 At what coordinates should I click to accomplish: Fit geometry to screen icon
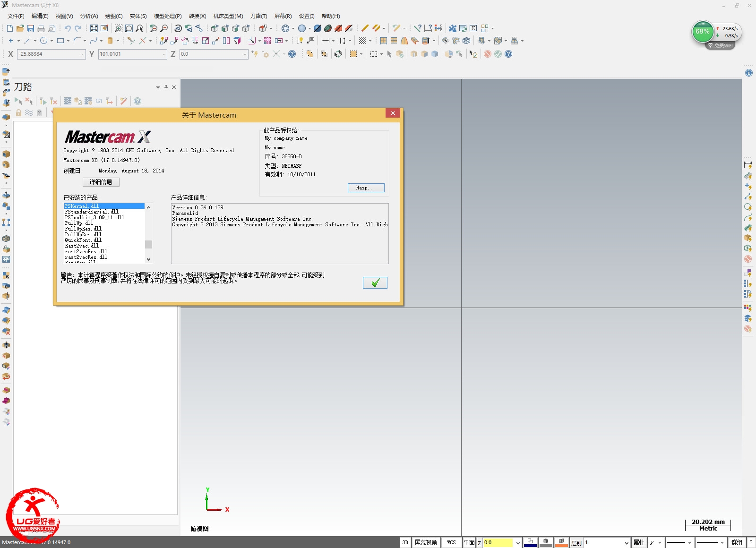94,28
